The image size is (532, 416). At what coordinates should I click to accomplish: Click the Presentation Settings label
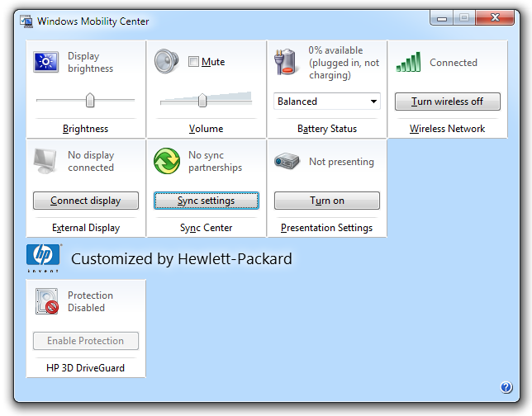327,228
